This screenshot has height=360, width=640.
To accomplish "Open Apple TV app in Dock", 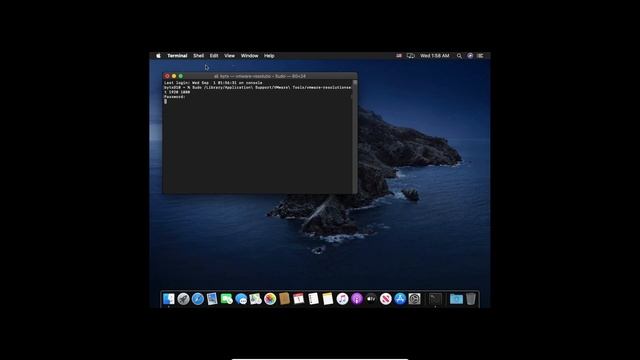I will click(x=371, y=299).
